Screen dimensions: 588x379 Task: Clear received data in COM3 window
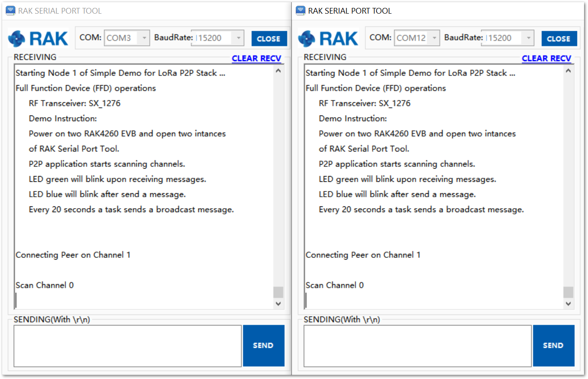coord(257,58)
